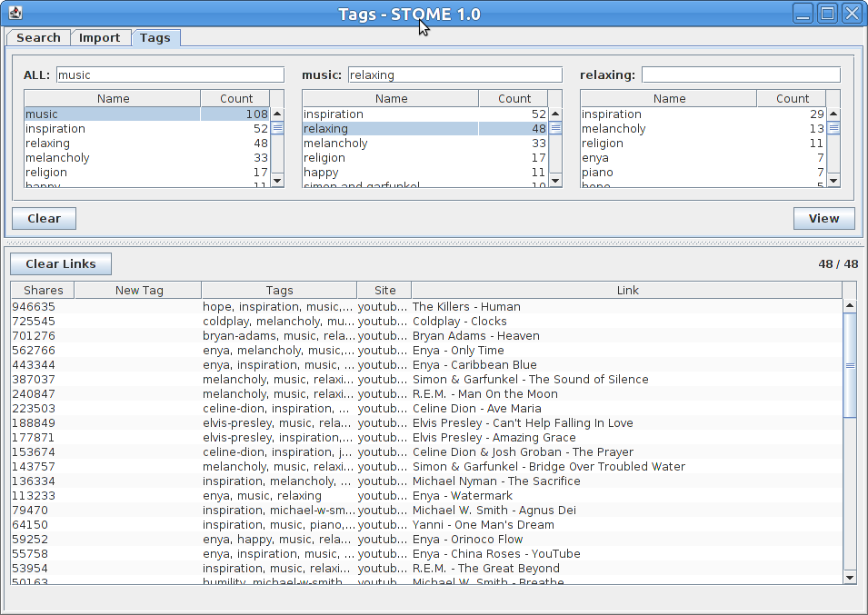The image size is (868, 615).
Task: Click the down arrow of the links table scrollbar
Action: (849, 577)
